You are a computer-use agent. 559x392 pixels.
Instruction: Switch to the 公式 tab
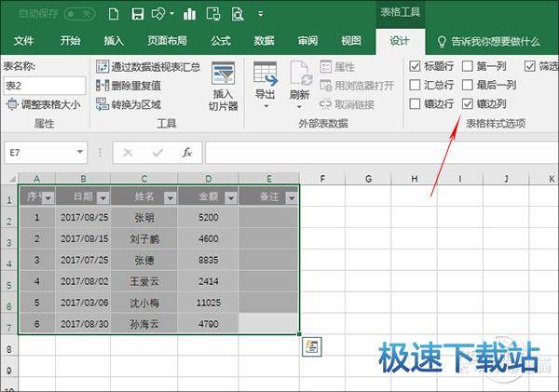[x=221, y=41]
